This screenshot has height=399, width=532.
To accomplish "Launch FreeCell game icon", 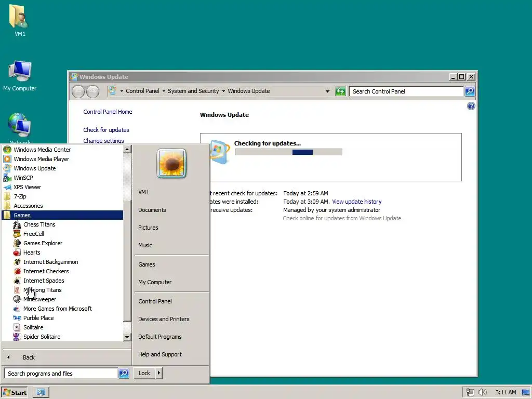I will [17, 234].
